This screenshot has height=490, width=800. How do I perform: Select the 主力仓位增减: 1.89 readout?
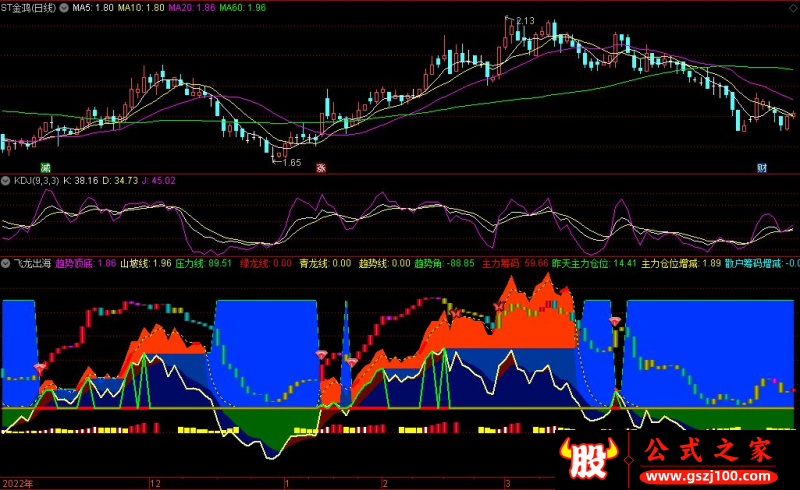pyautogui.click(x=681, y=263)
